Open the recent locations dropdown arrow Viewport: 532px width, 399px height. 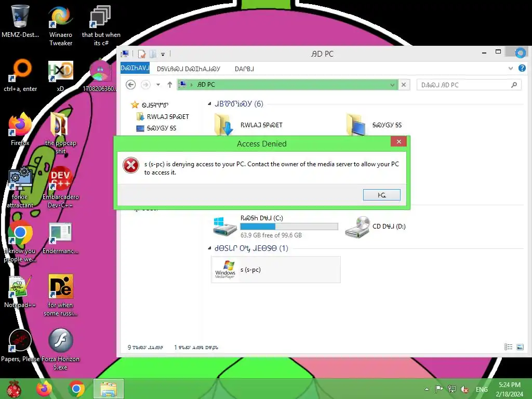click(158, 85)
